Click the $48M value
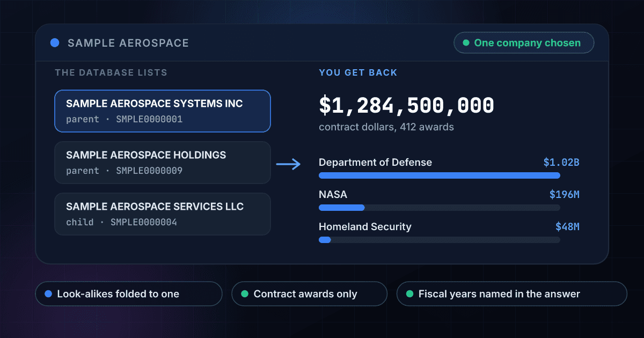 [x=567, y=226]
